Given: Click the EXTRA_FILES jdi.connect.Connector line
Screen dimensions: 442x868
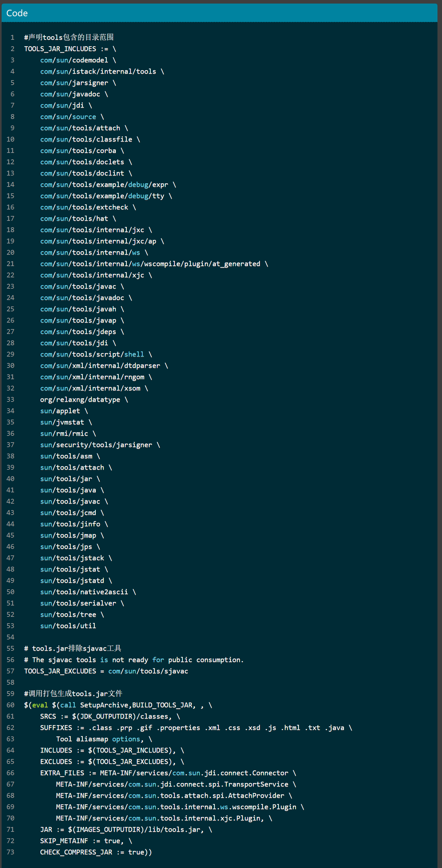Looking at the screenshot, I should 168,773.
